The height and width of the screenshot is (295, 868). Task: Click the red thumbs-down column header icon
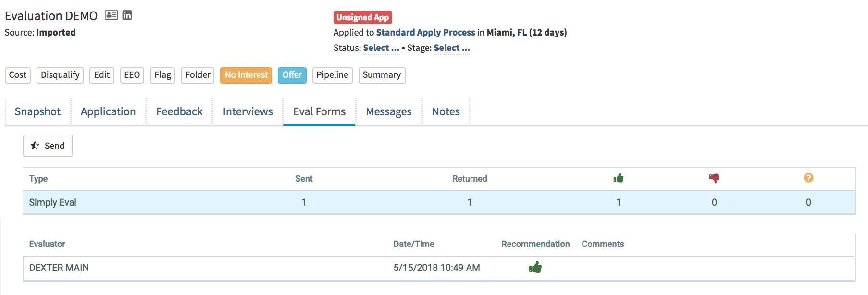pyautogui.click(x=714, y=178)
